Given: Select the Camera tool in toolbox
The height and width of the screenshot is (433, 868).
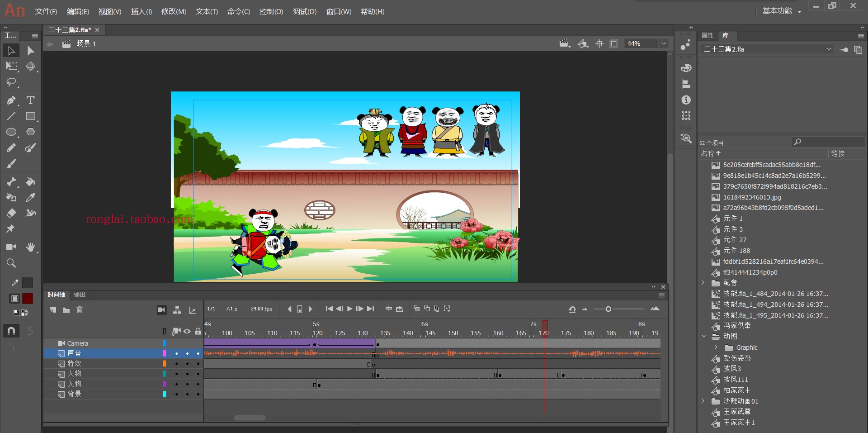Looking at the screenshot, I should (11, 247).
